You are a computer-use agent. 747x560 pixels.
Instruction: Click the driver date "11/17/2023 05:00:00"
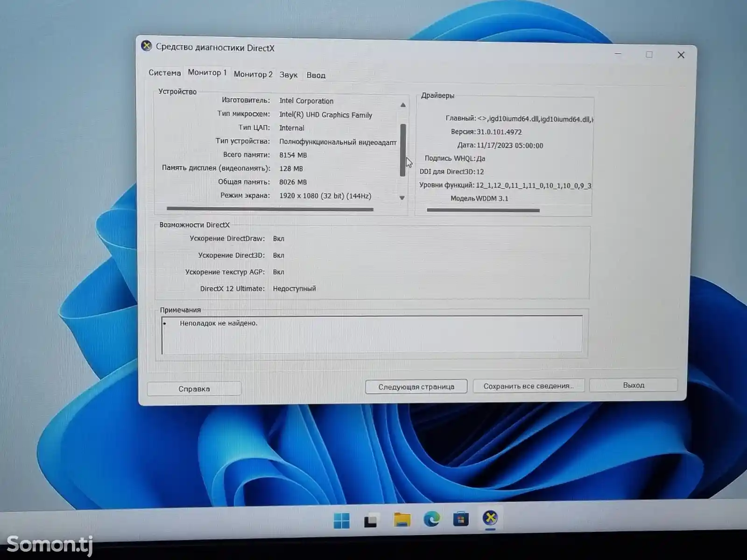[x=510, y=146]
